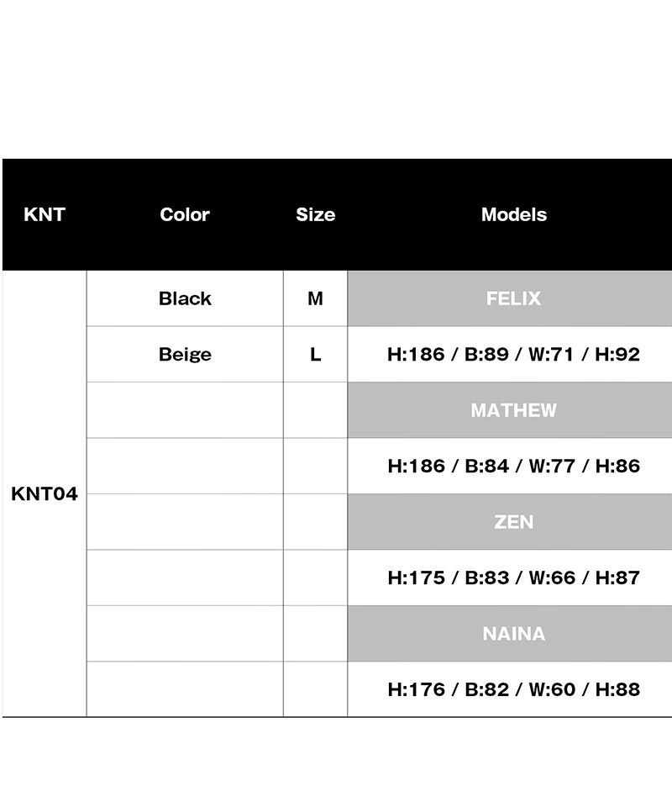Select the Black color cell
The width and height of the screenshot is (672, 807).
click(185, 298)
